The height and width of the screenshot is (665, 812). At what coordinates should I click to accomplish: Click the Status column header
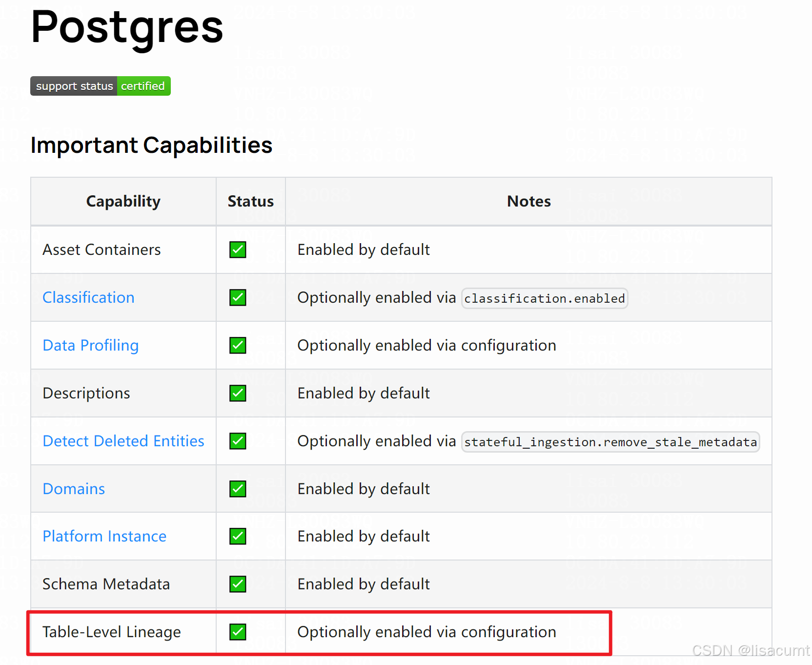(251, 201)
